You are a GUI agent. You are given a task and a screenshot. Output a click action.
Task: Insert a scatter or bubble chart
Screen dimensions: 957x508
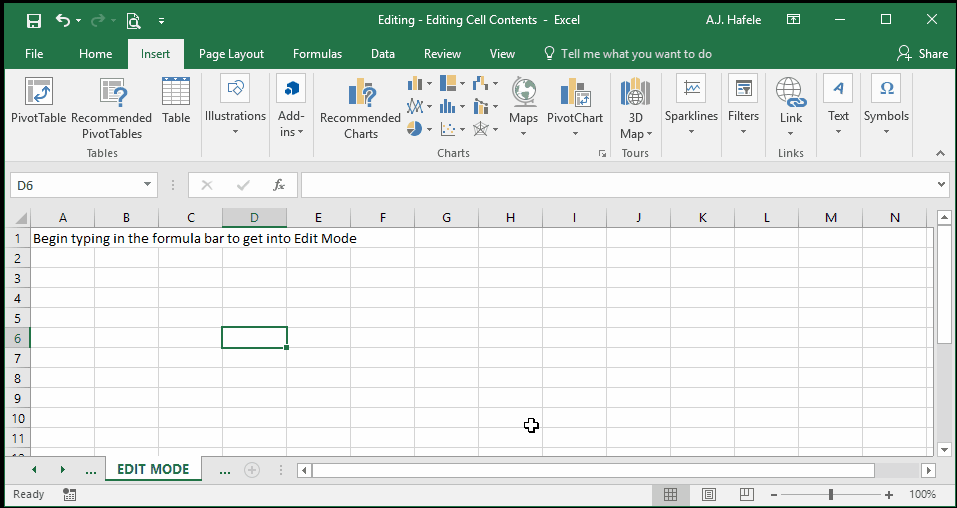coord(452,129)
